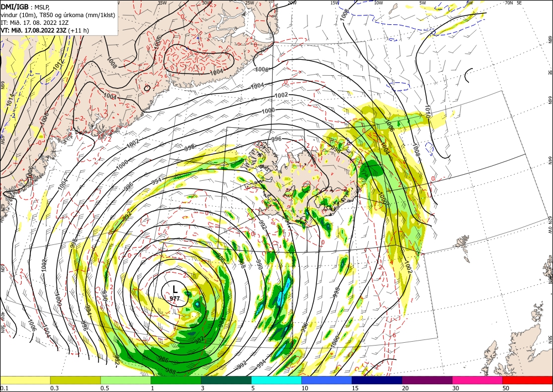Pick the cyan 5 mm legend color block
553x392 pixels.
(276, 380)
